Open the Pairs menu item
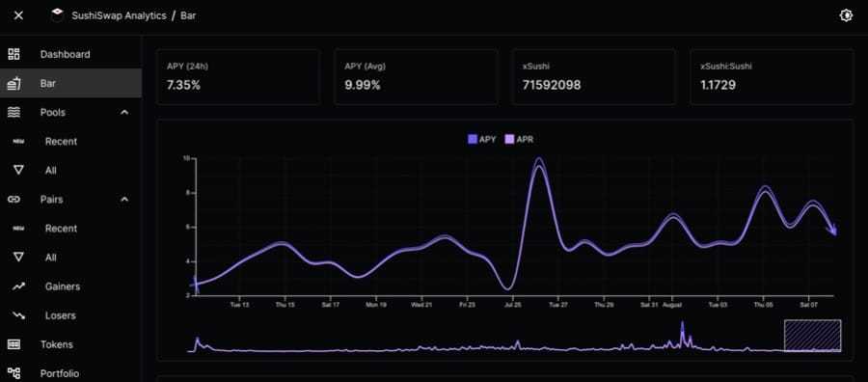 [51, 200]
